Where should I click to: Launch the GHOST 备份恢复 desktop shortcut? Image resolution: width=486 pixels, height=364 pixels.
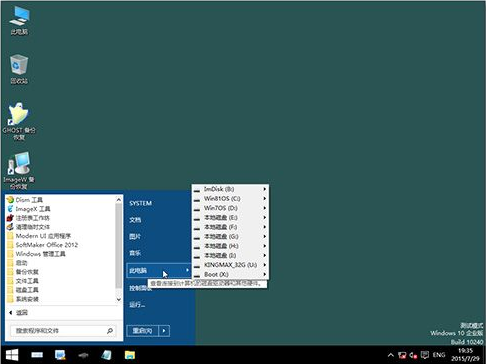coord(19,122)
